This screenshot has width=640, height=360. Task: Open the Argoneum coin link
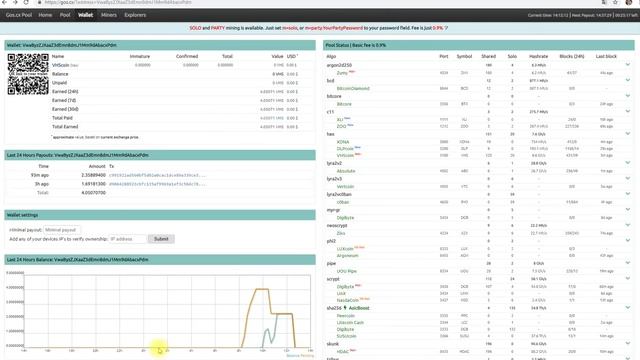[347, 256]
